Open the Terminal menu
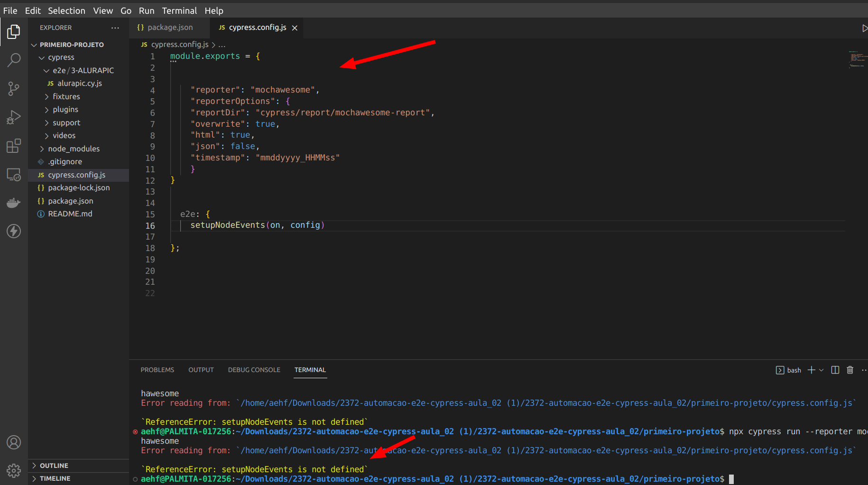 click(179, 10)
